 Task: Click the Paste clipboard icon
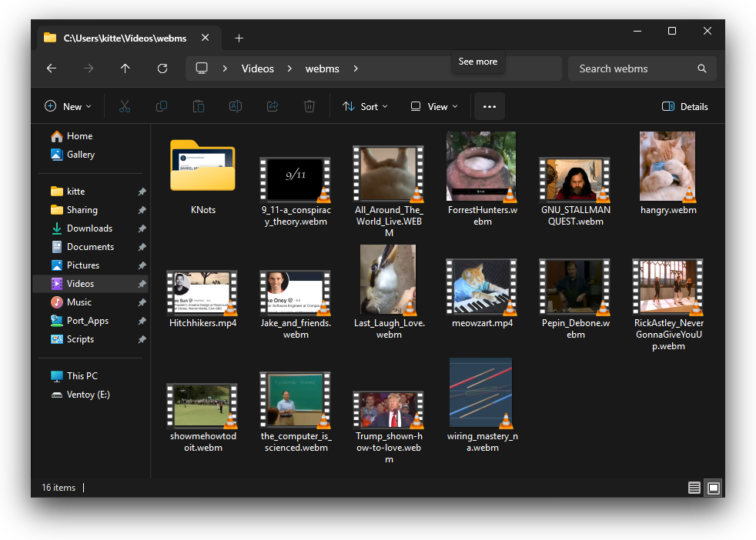[198, 106]
